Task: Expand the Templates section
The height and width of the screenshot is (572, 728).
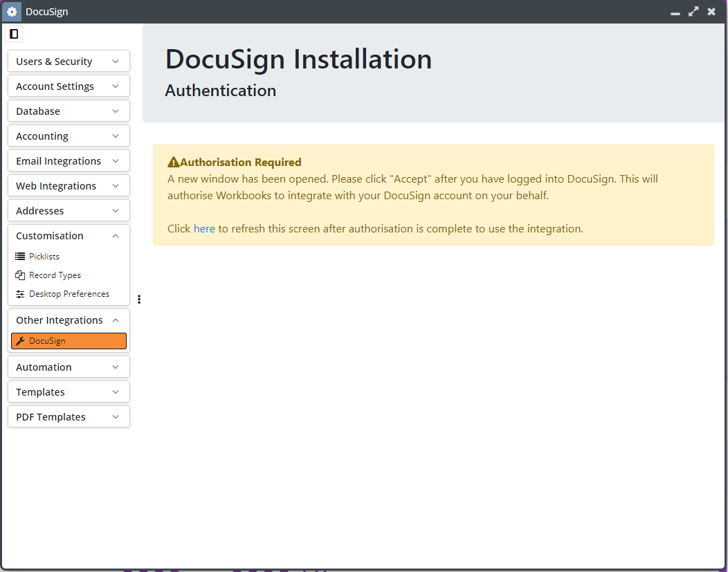Action: 69,392
